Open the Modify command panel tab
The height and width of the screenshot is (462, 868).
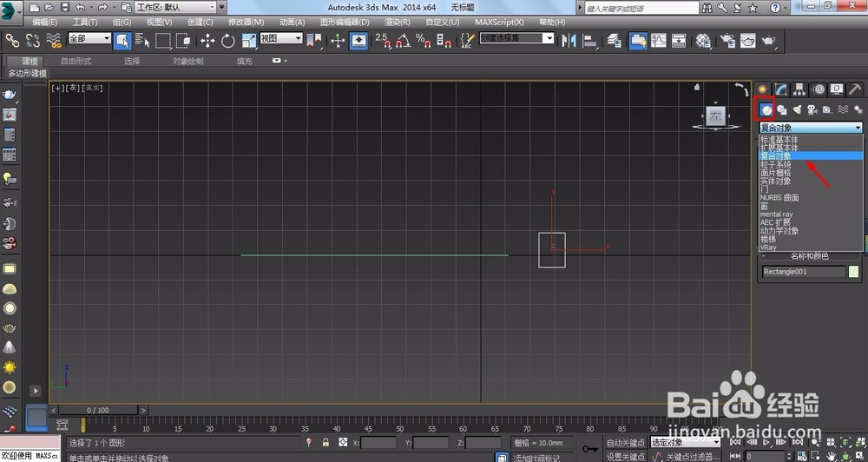tap(781, 89)
